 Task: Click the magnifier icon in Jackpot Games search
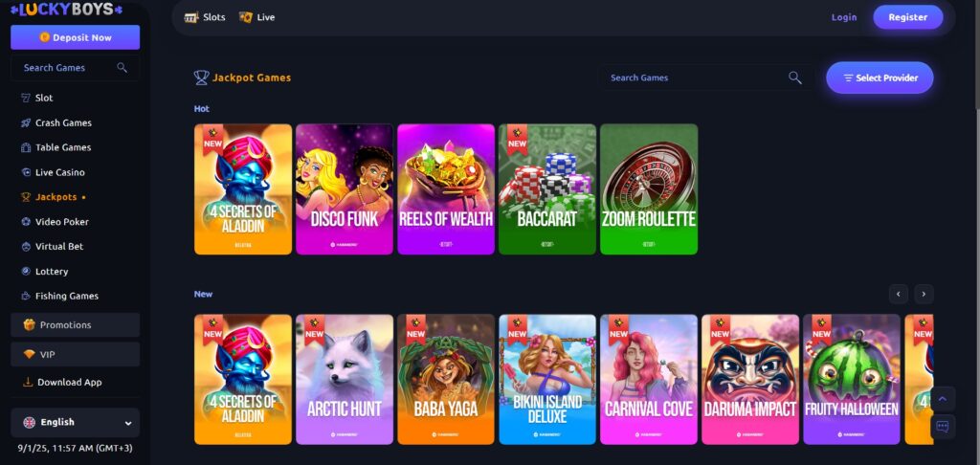click(x=795, y=77)
